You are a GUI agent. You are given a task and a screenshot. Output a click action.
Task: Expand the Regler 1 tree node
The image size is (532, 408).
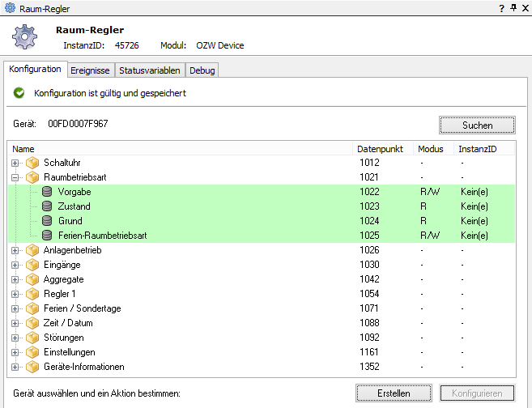pyautogui.click(x=15, y=294)
